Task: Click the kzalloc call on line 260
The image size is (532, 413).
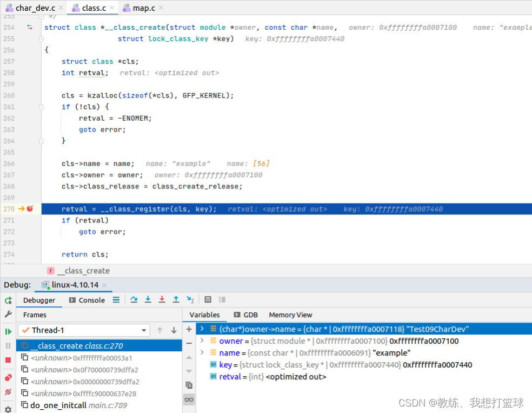Action: coord(102,95)
